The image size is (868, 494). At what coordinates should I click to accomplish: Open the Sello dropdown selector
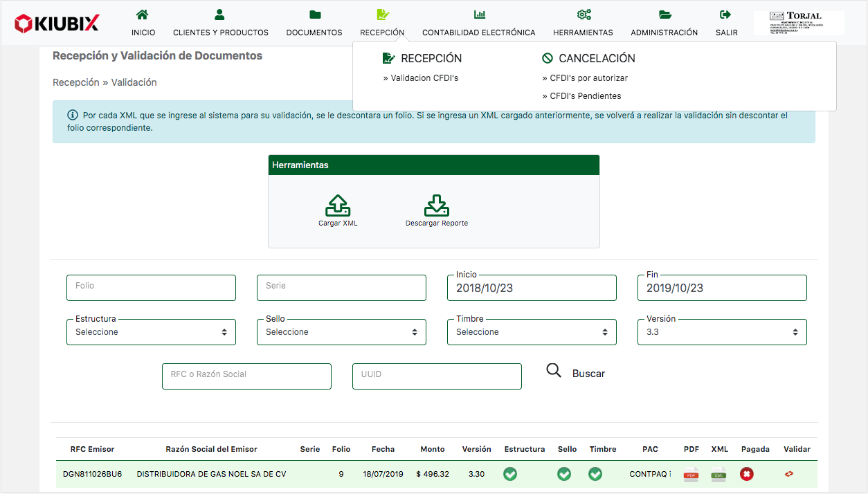click(x=341, y=332)
